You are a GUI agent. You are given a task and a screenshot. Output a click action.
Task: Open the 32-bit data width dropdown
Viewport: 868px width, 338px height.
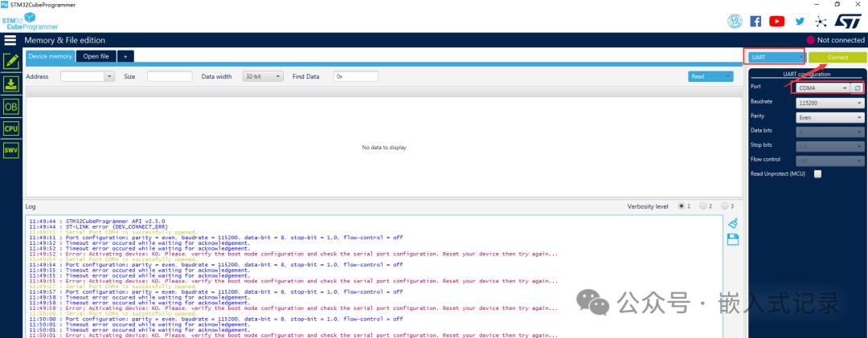263,76
